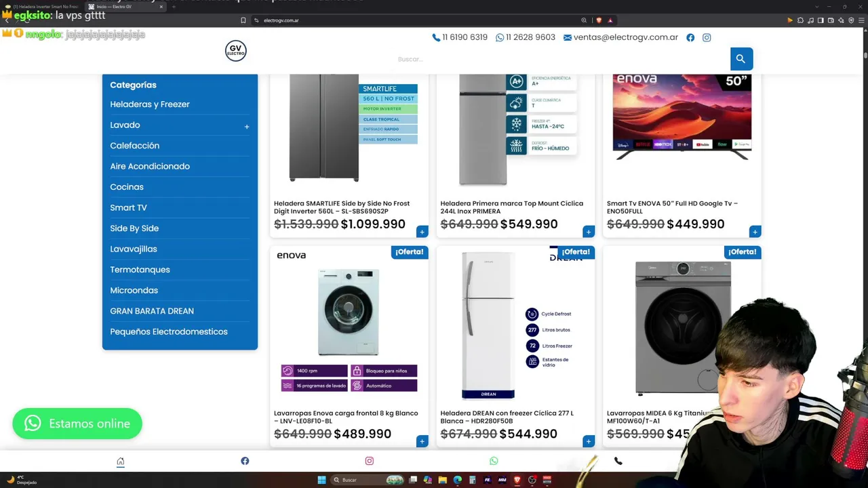Open the Lavavajillas category
Viewport: 868px width, 488px height.
134,249
